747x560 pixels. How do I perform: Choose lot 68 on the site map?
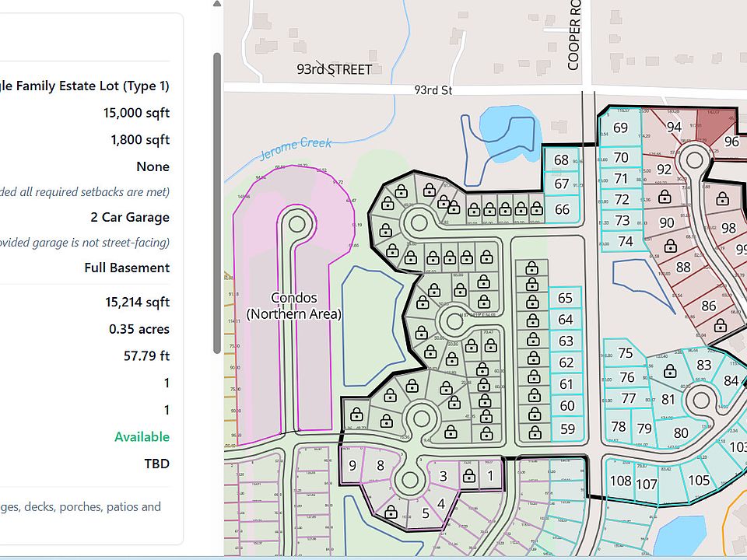click(x=562, y=160)
